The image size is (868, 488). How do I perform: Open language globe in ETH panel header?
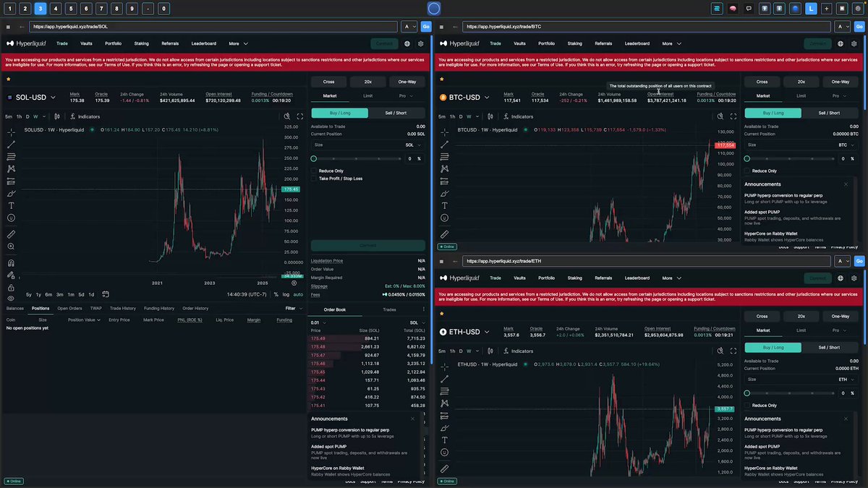[x=841, y=278]
